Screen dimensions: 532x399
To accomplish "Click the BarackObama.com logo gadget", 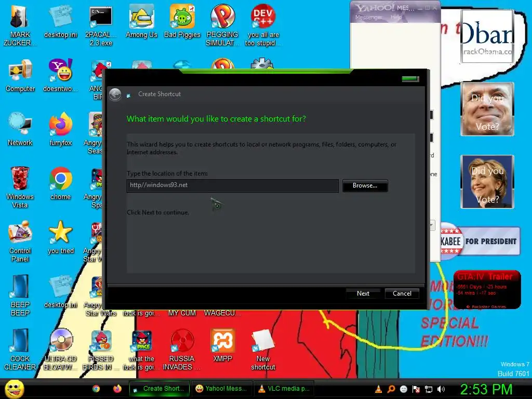I will click(487, 36).
